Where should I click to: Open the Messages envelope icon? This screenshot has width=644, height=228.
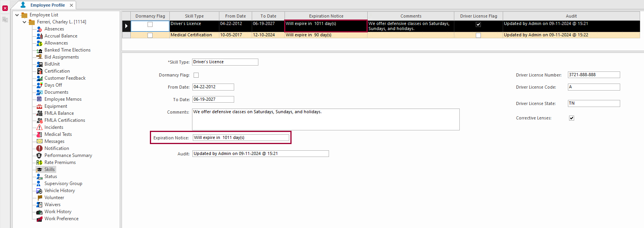point(39,141)
